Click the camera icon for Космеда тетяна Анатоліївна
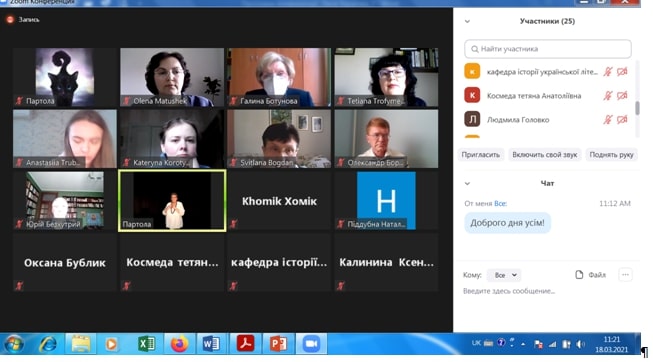The height and width of the screenshot is (362, 653). 622,96
